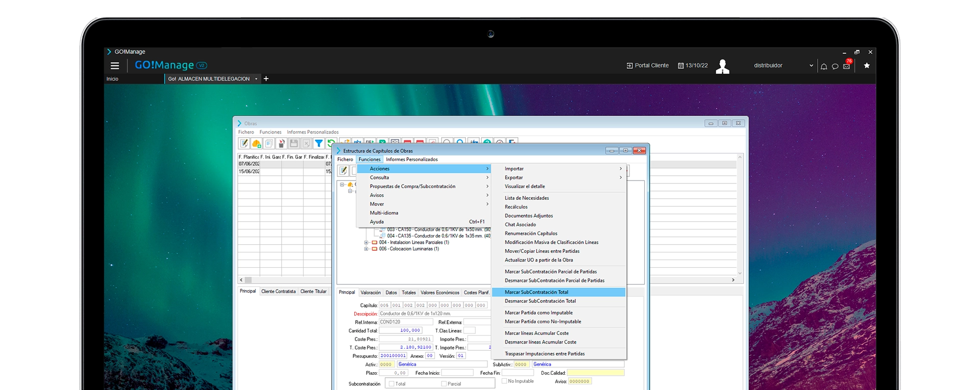The width and height of the screenshot is (980, 390).
Task: Open Valores Económicos tab
Action: (440, 293)
